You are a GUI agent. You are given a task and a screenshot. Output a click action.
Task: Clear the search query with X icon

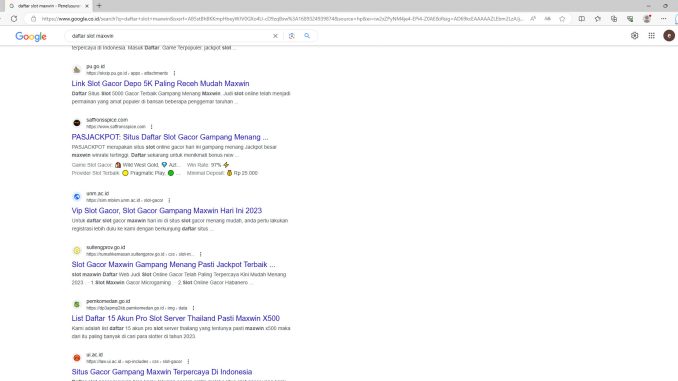coord(275,36)
